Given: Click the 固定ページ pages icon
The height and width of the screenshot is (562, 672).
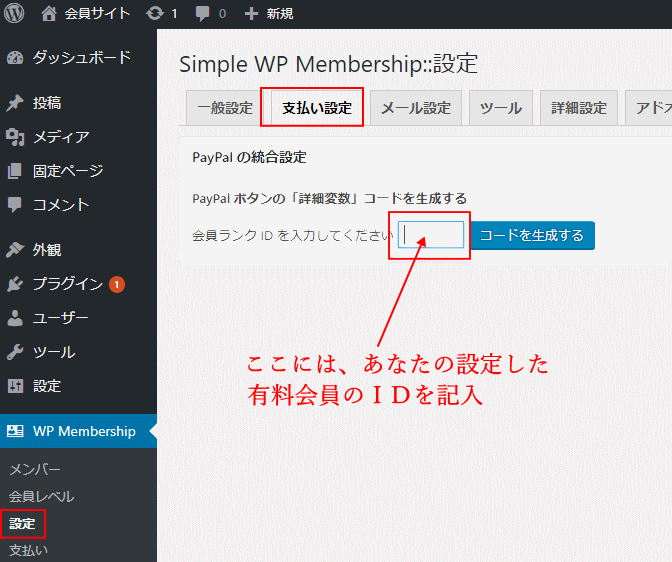Looking at the screenshot, I should pyautogui.click(x=15, y=171).
